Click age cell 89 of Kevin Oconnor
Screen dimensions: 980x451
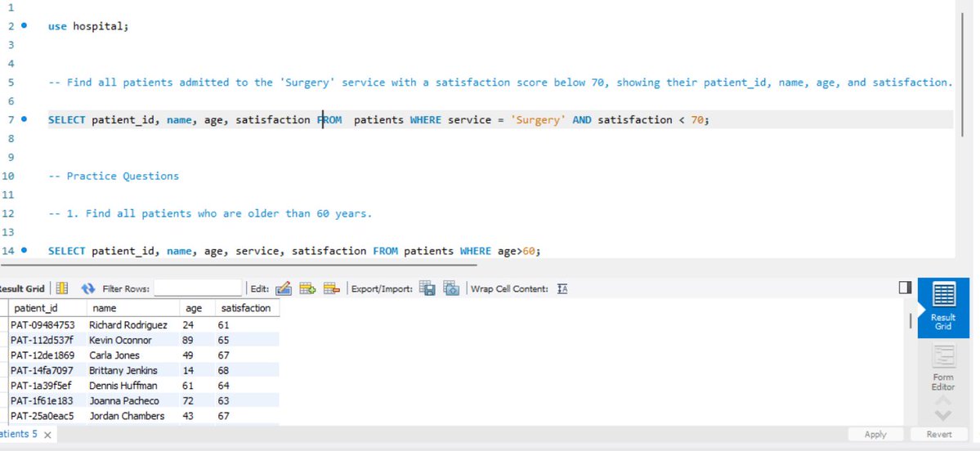point(197,340)
